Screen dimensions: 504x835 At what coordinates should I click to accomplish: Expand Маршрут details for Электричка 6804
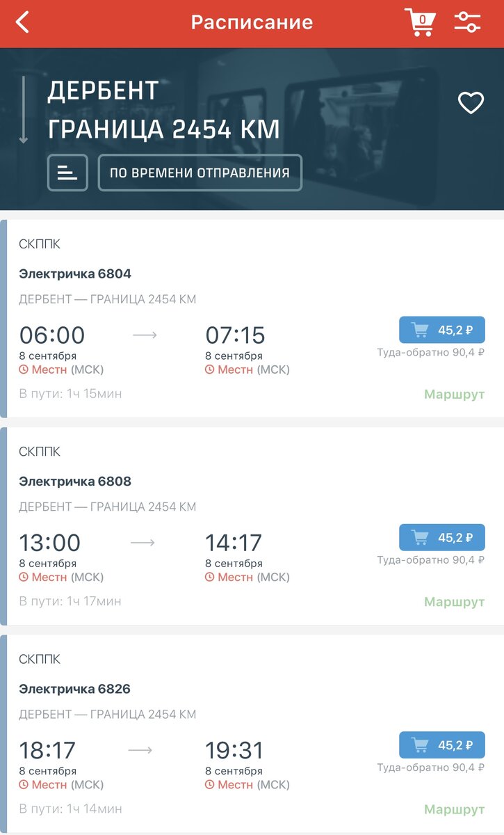tap(454, 394)
